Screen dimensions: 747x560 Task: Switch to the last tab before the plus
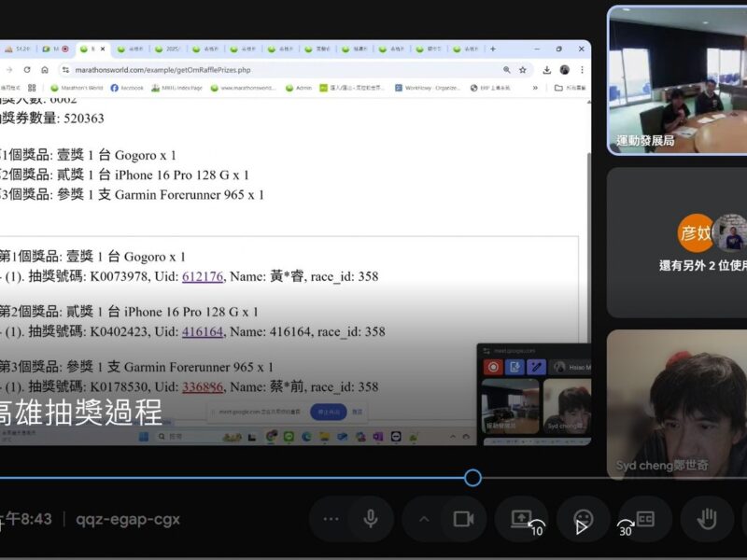(x=466, y=49)
